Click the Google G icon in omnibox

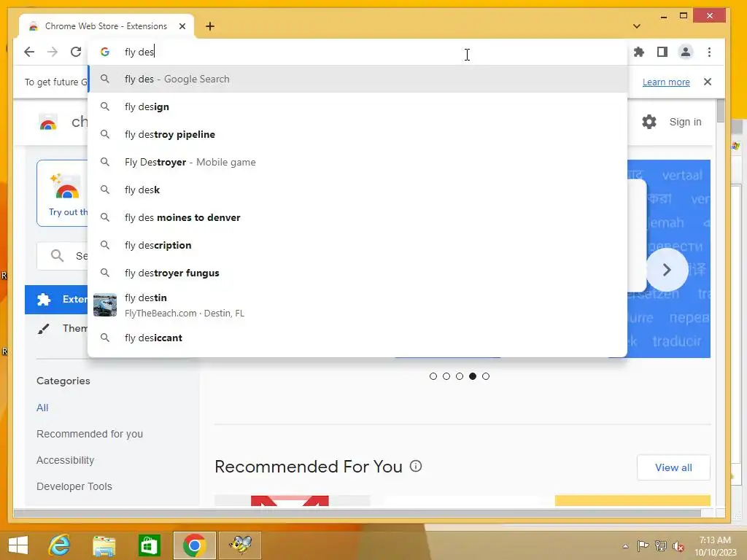[x=105, y=52]
